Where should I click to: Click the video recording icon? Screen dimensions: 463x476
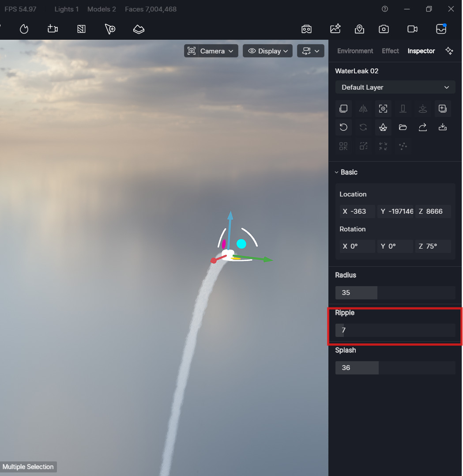tap(412, 29)
